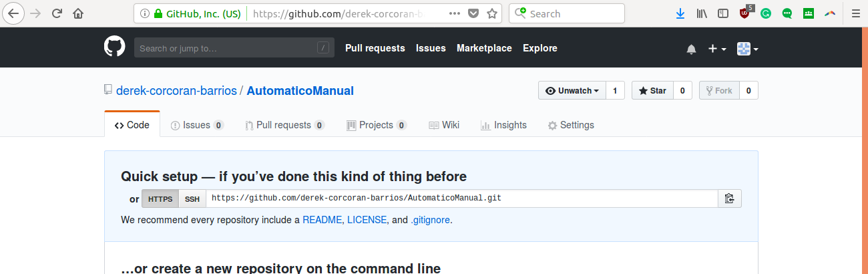868x274 pixels.
Task: Switch clone URL to SSH
Action: click(192, 198)
